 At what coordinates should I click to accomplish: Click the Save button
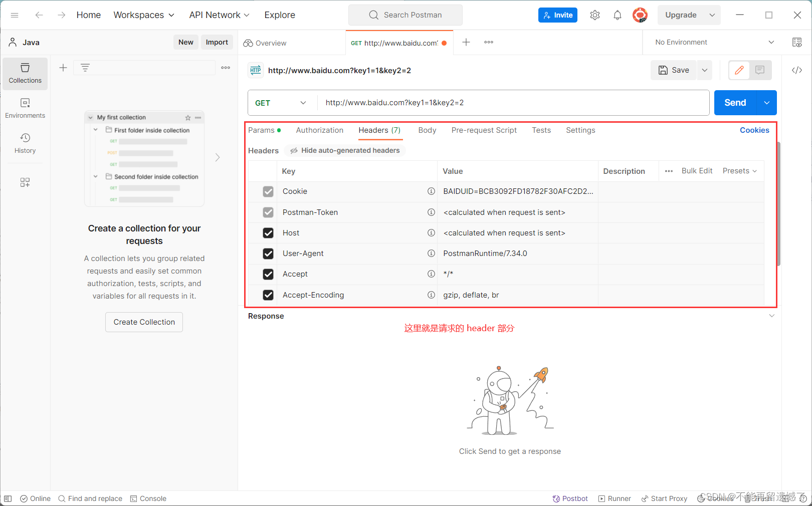point(674,70)
